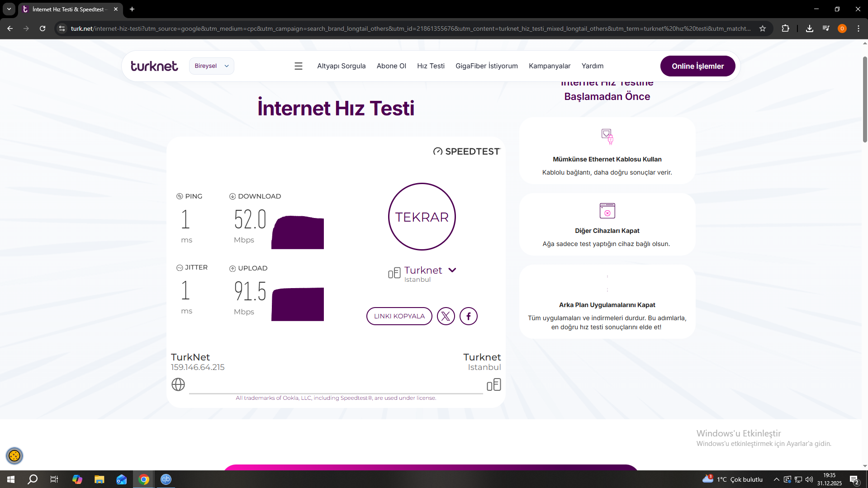Open GigaFiber İstiyorum menu item
This screenshot has width=868, height=488.
487,66
